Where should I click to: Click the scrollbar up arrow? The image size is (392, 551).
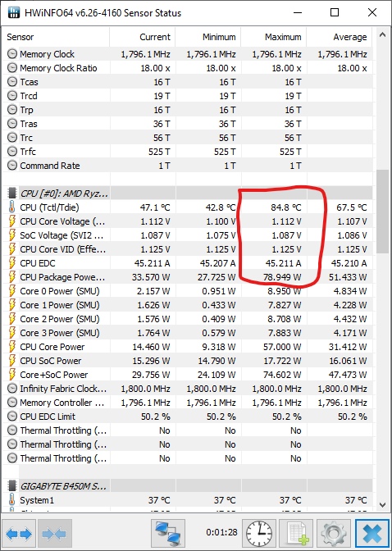(x=382, y=34)
